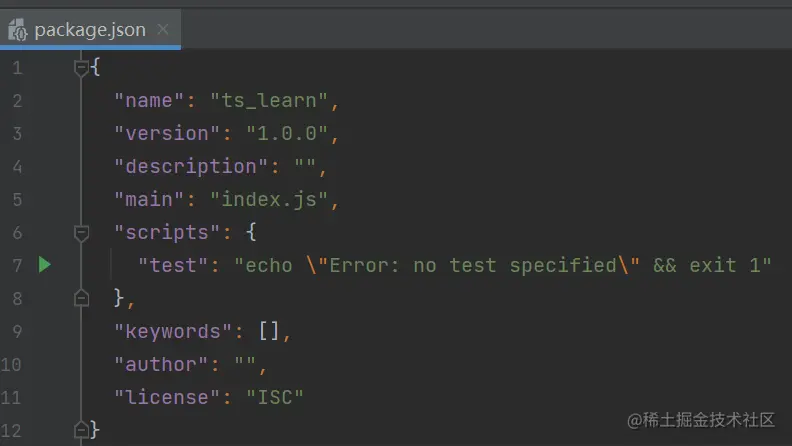This screenshot has height=446, width=792.
Task: Select the package.json editor tab
Action: (x=90, y=29)
